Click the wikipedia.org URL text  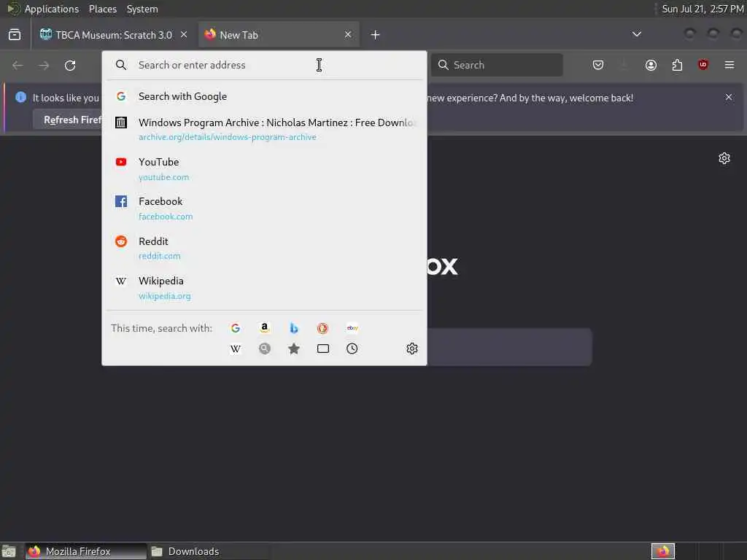click(164, 296)
